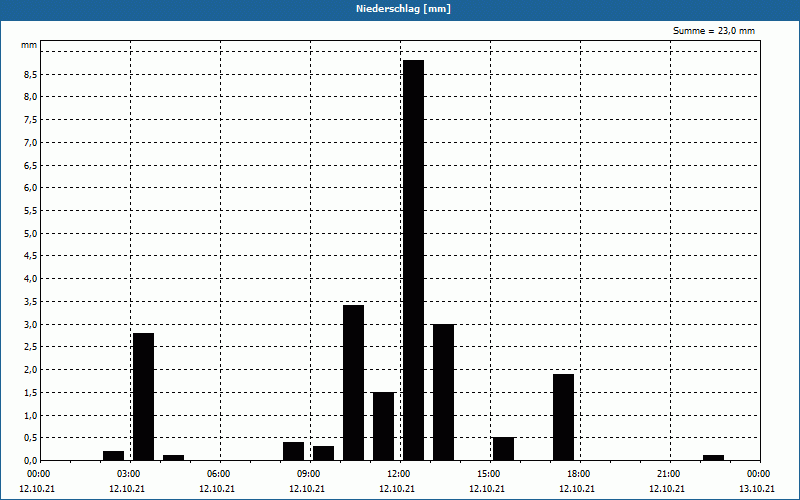Select the 5,5 y-axis label
Image resolution: width=800 pixels, height=500 pixels.
31,210
